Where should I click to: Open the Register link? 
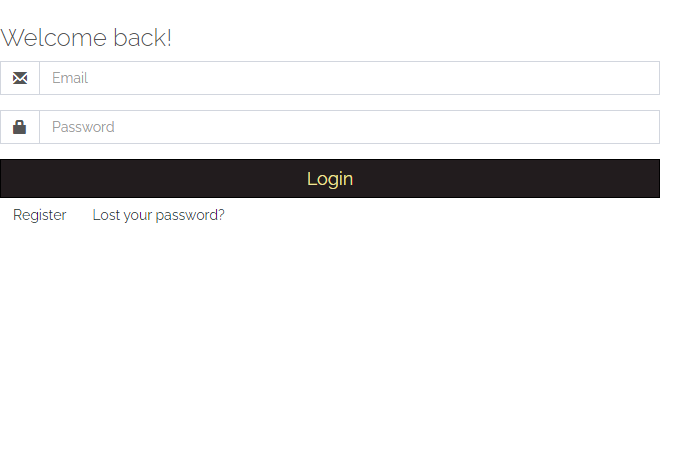[40, 215]
